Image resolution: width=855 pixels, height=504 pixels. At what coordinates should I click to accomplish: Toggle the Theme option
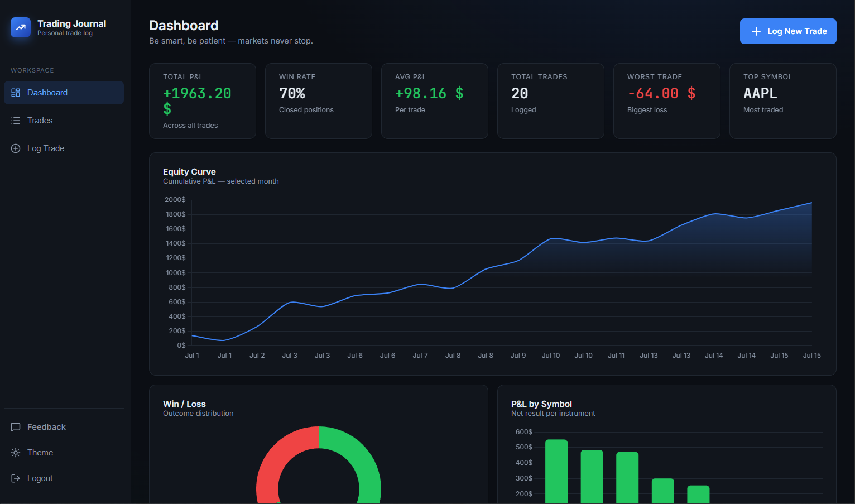tap(64, 453)
